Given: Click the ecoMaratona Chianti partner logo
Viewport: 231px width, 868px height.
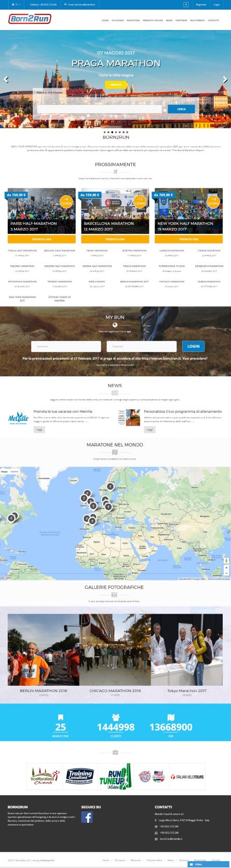Looking at the screenshot, I should [x=43, y=778].
